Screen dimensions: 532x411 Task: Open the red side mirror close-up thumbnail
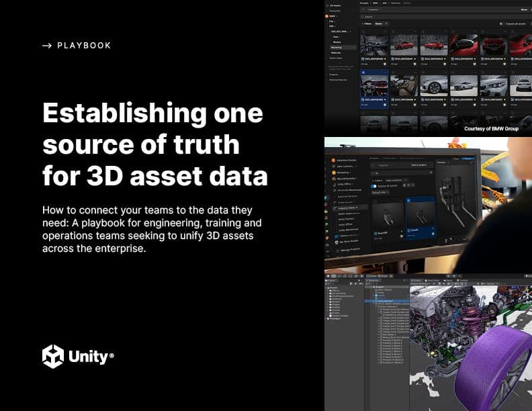point(463,45)
